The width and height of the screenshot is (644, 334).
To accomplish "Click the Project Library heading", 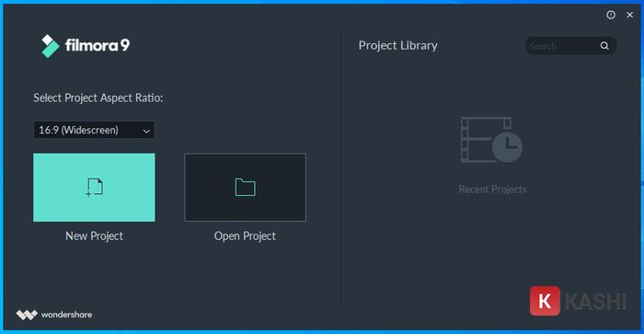I will point(397,45).
